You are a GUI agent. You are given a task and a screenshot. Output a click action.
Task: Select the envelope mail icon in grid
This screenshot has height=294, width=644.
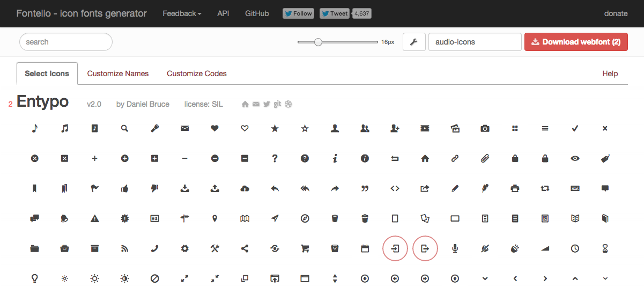(x=185, y=128)
